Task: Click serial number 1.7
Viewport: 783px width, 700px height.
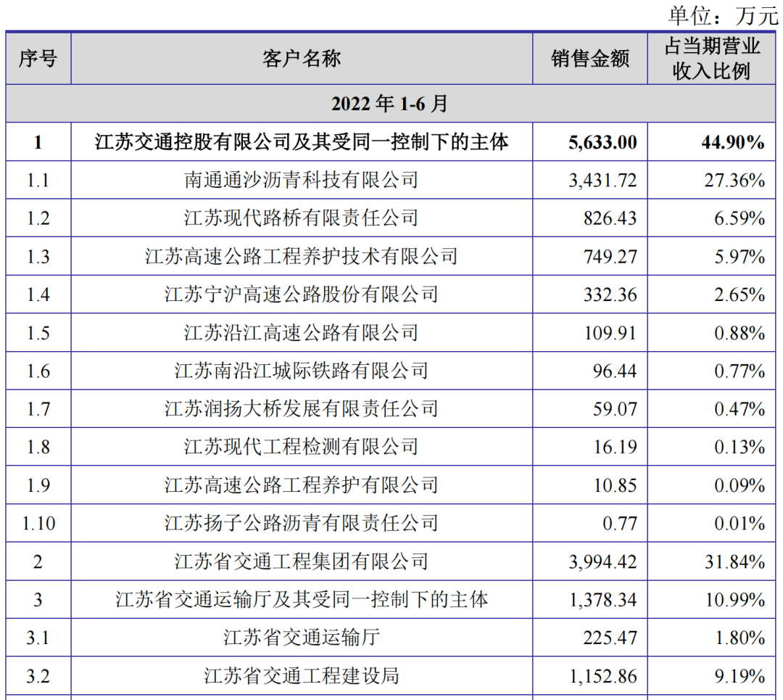Action: coord(38,409)
